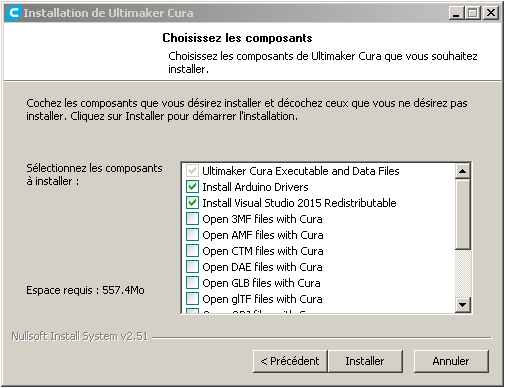This screenshot has width=505, height=388.
Task: Uncheck Install Visual Studio 2015 Redistributable
Action: tap(192, 203)
